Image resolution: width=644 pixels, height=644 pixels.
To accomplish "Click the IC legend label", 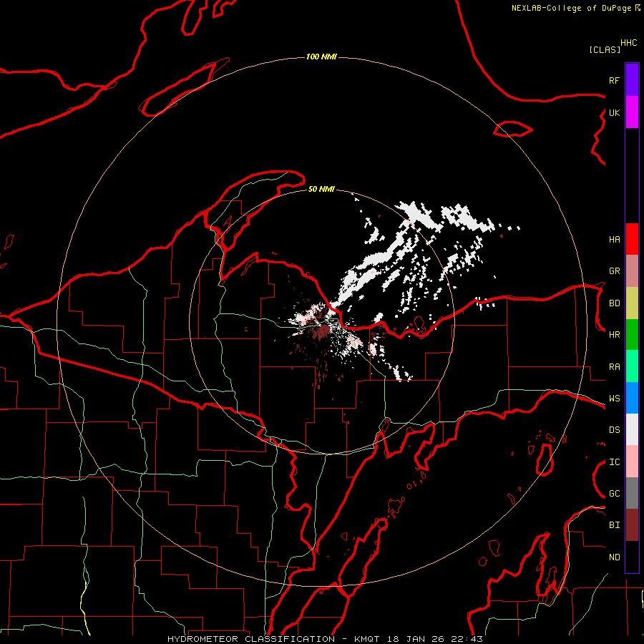I will [614, 462].
